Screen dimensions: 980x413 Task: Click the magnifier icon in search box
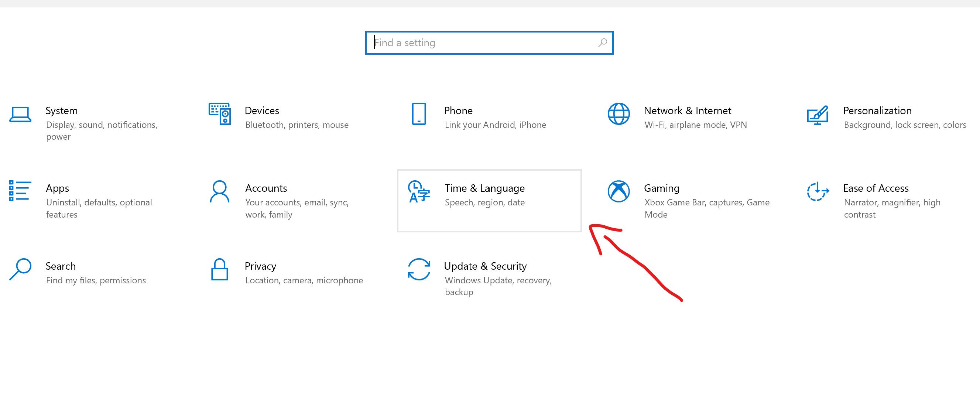603,43
